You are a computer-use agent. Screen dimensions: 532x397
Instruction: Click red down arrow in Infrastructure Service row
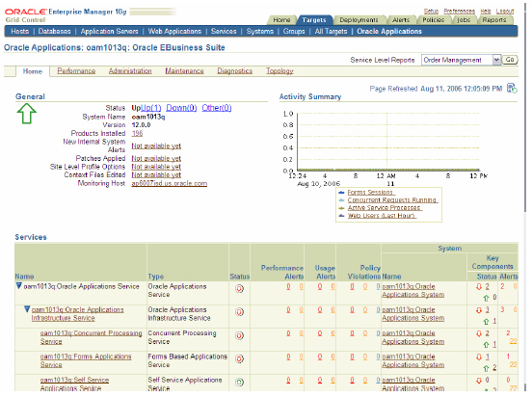479,310
